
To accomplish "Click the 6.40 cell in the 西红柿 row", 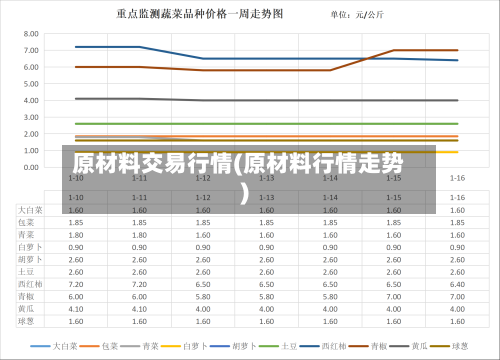I will click(x=457, y=284).
